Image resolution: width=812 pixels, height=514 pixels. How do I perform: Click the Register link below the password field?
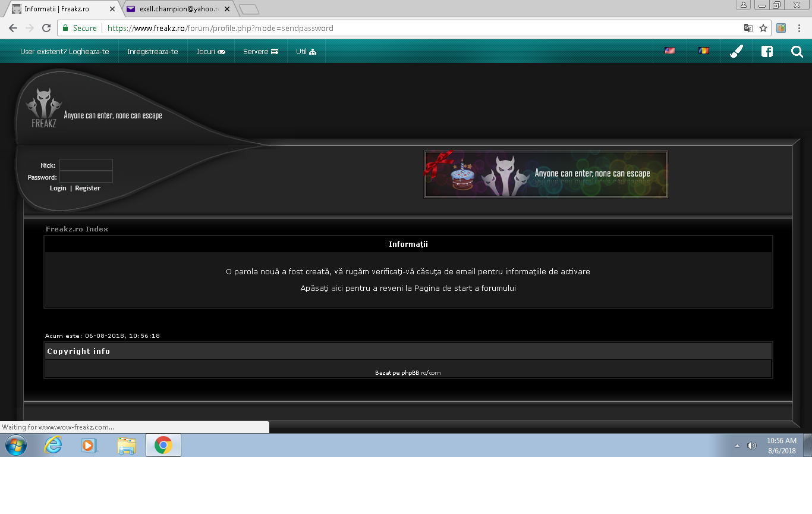click(x=87, y=188)
